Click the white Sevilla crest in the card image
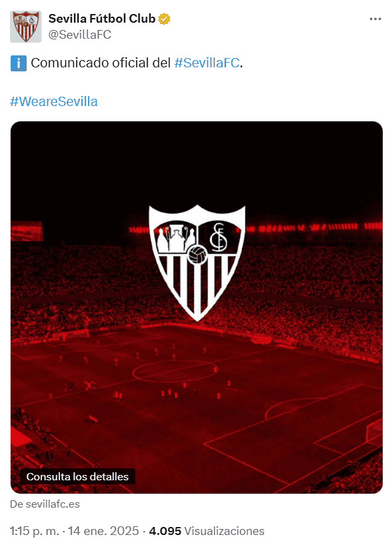Image resolution: width=392 pixels, height=543 pixels. tap(197, 263)
